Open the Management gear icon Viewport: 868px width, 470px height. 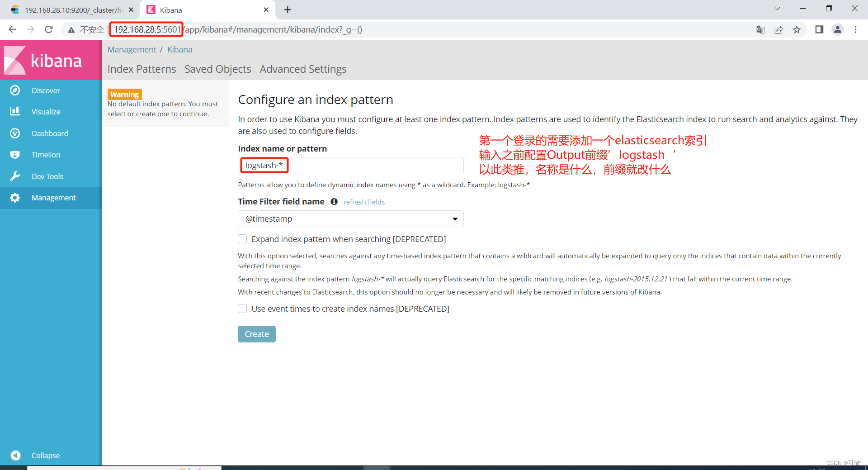(x=15, y=198)
